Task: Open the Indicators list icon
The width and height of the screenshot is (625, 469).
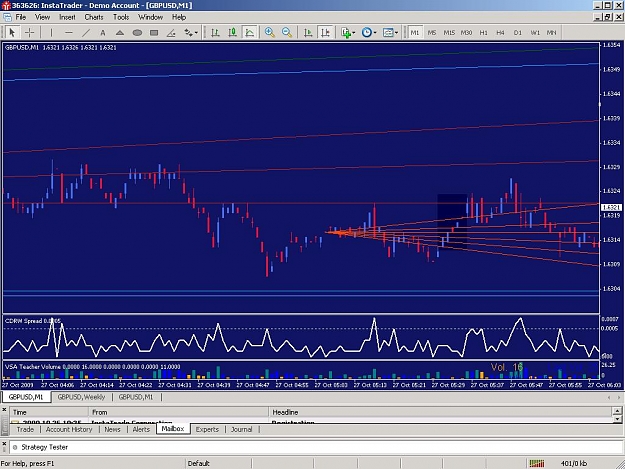Action: (x=346, y=33)
